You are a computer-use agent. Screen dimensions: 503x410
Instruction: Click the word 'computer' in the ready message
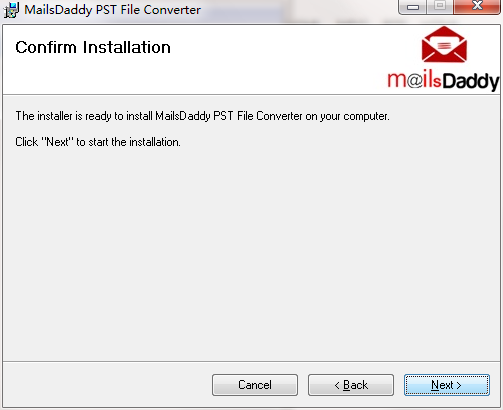[x=366, y=116]
